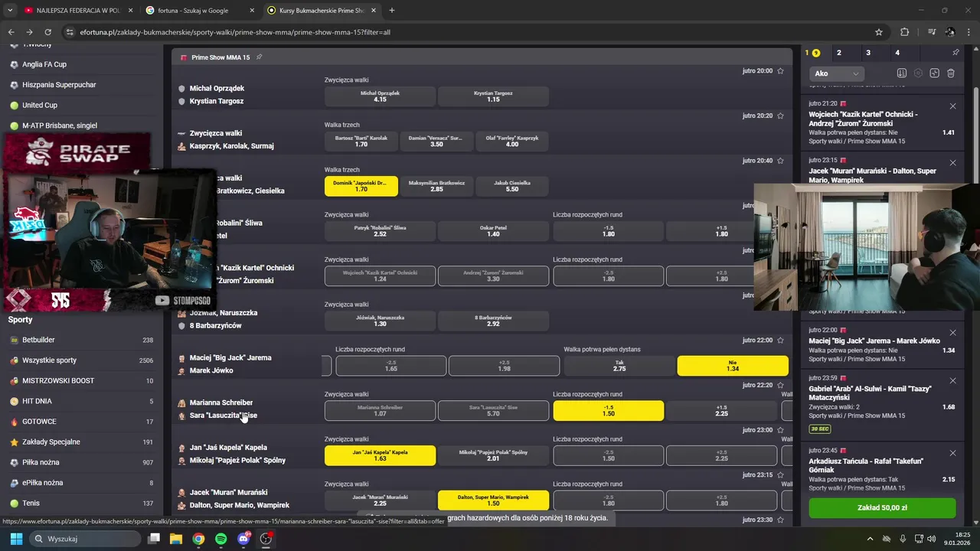Image resolution: width=980 pixels, height=551 pixels.
Task: Remove the Murański - Dalton bet from slip
Action: 952,163
